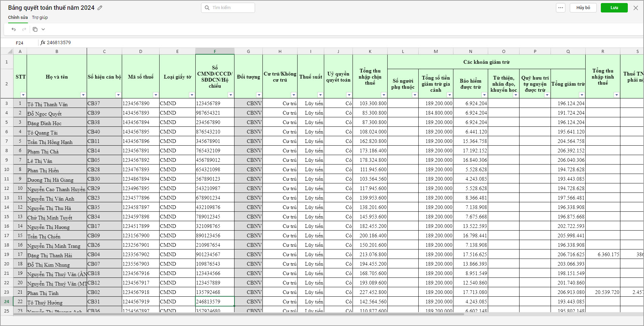Image resolution: width=644 pixels, height=326 pixels.
Task: Open the filter dropdown on Họ và tên
Action: 83,95
